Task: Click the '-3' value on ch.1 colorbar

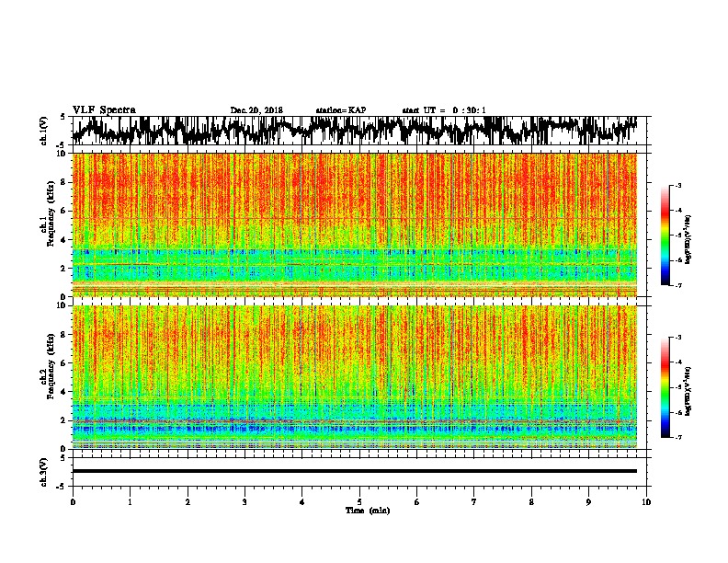Action: coord(677,186)
